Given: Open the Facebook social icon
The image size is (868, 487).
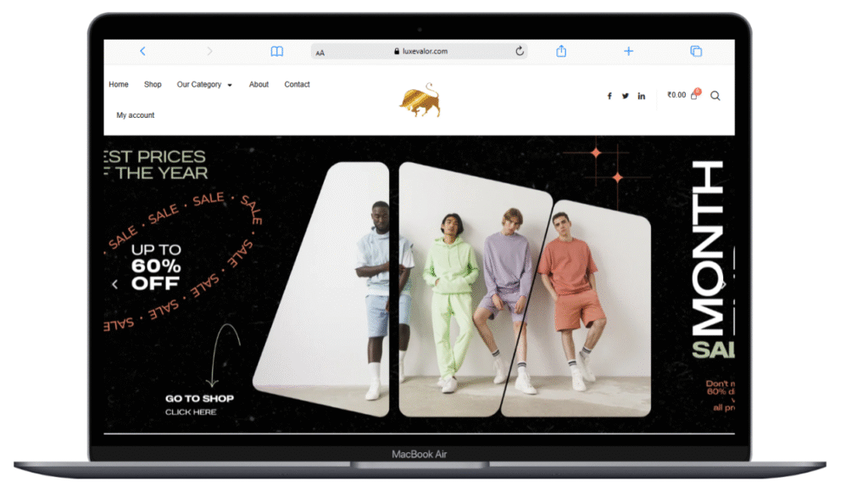Looking at the screenshot, I should click(x=609, y=96).
